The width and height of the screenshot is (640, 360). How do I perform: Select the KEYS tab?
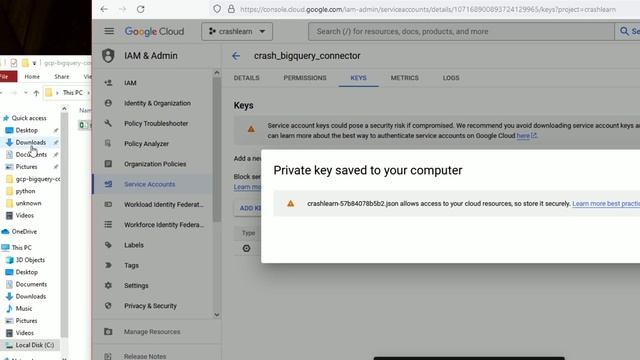pyautogui.click(x=358, y=78)
